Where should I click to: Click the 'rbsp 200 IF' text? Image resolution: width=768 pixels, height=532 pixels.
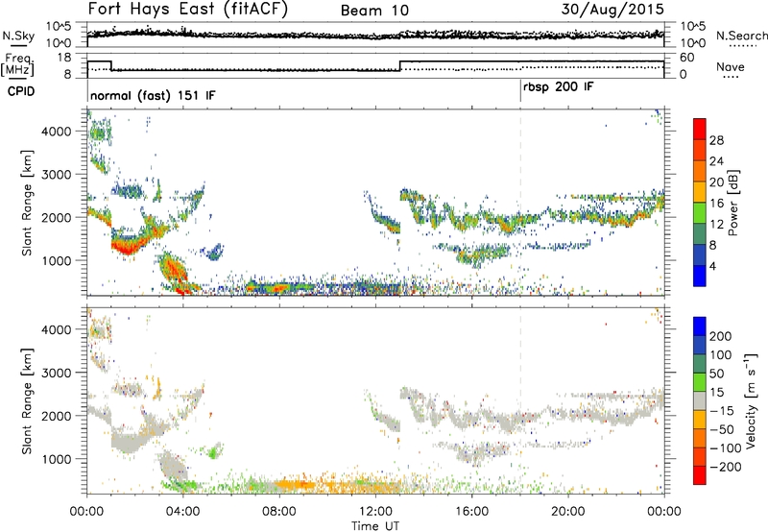coord(559,87)
